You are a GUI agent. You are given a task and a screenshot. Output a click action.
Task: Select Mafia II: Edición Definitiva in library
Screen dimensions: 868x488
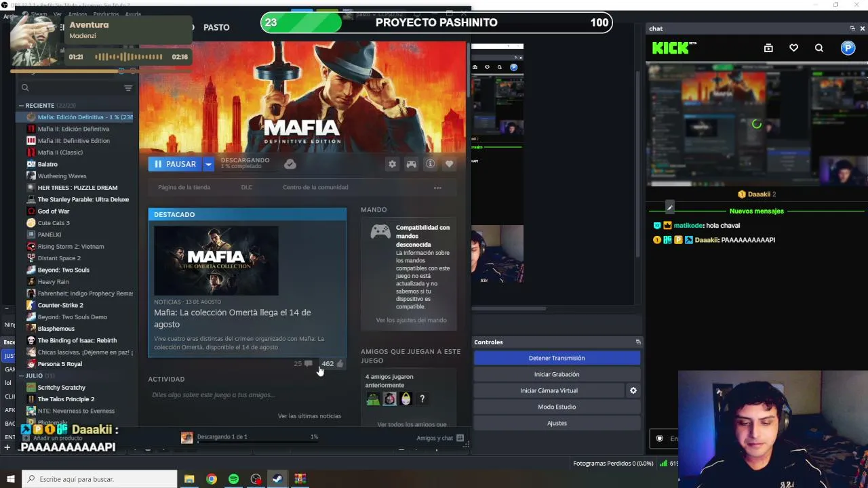coord(73,129)
